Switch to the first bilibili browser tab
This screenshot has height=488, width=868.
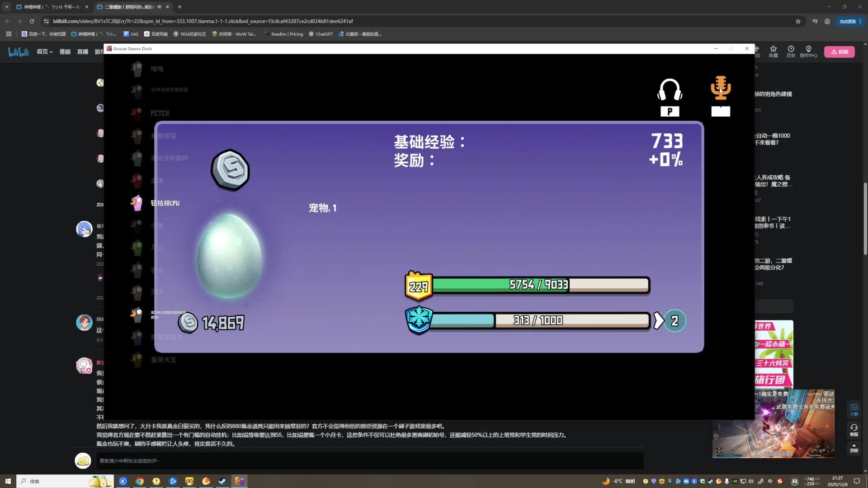pos(50,7)
